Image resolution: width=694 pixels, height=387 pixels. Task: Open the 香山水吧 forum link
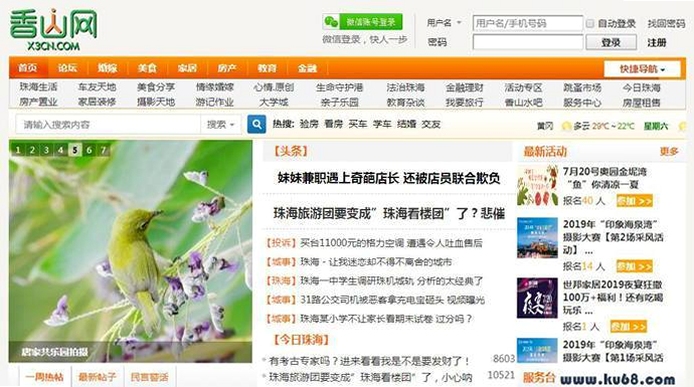tap(524, 102)
